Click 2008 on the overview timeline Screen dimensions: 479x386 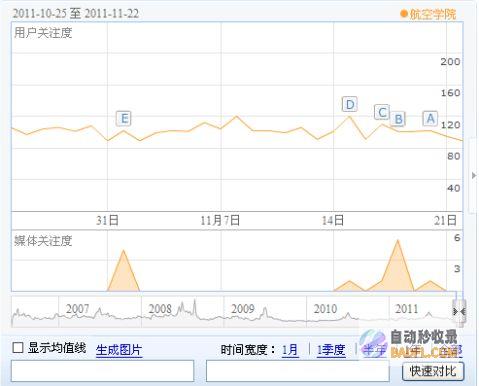pos(160,309)
